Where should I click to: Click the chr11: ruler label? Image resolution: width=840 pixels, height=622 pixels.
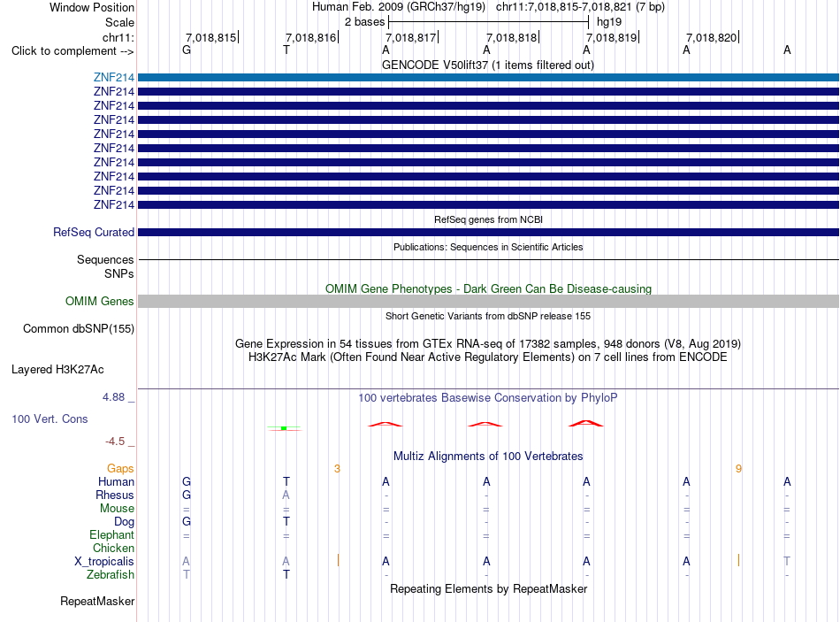118,37
